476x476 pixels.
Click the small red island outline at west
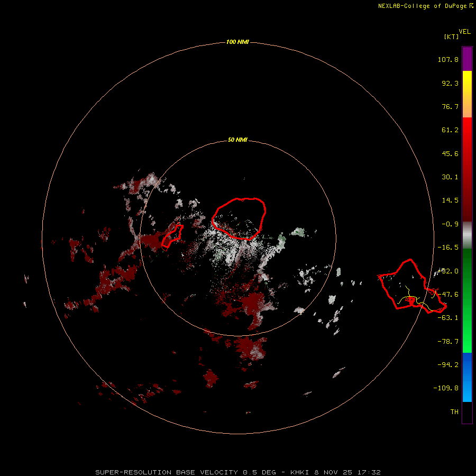pyautogui.click(x=172, y=237)
